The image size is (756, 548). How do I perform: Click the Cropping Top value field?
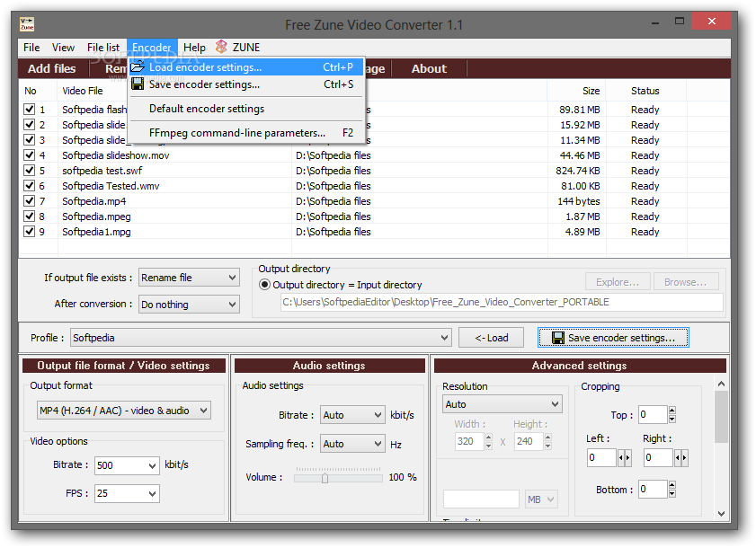tap(653, 414)
